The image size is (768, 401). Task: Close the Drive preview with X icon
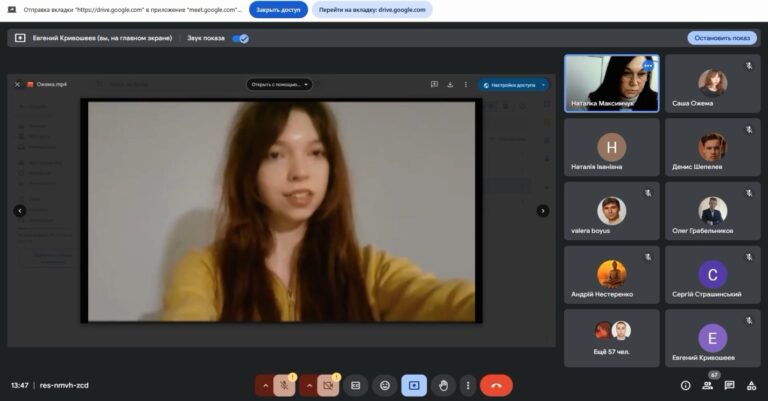click(x=17, y=84)
